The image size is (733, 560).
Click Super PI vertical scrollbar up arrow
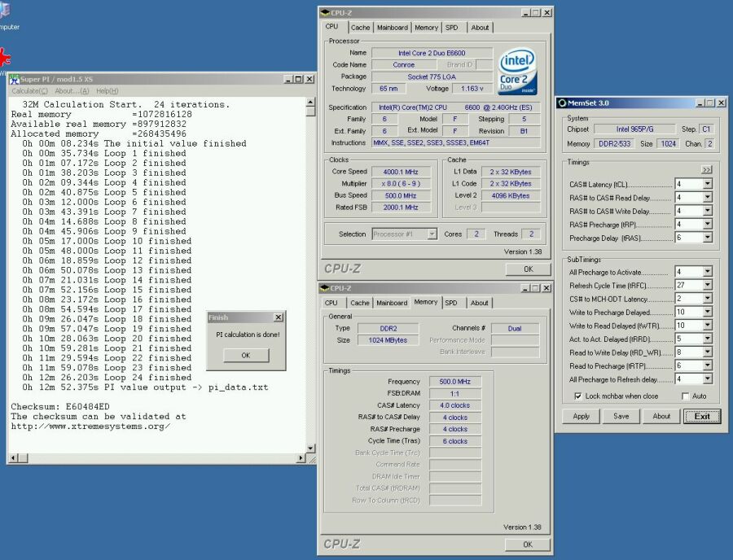(x=310, y=102)
